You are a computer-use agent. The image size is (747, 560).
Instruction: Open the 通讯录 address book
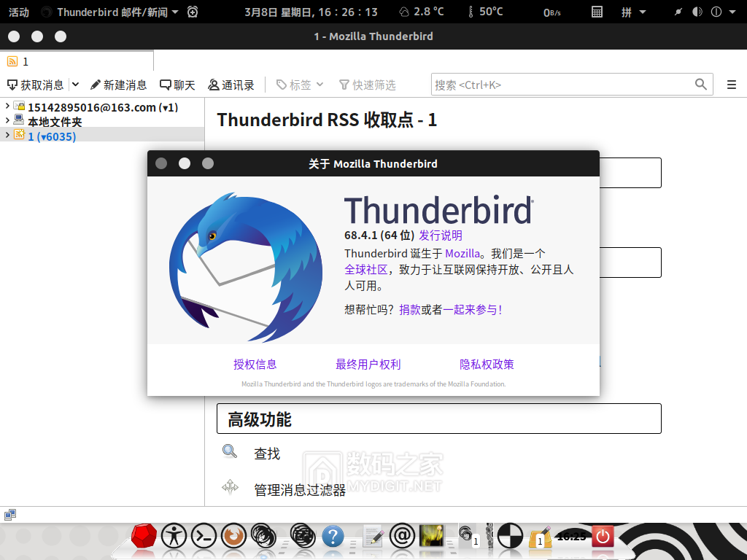point(231,85)
